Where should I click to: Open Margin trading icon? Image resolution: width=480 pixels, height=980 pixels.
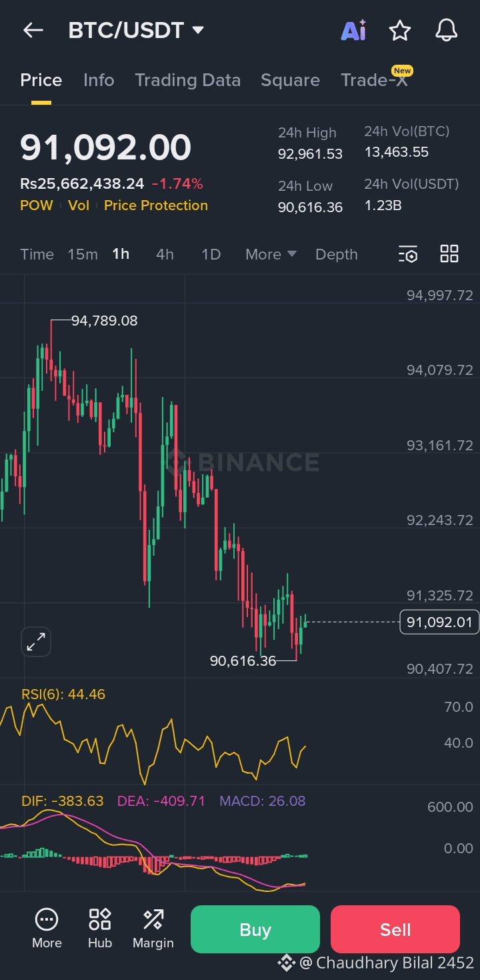point(153,928)
